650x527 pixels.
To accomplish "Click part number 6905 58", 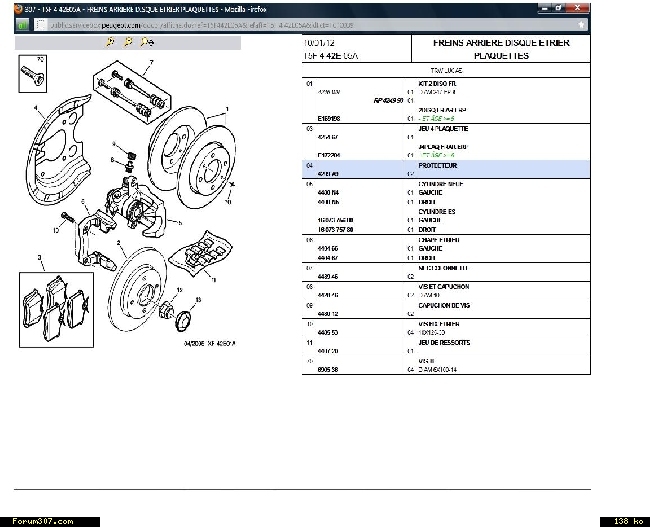I will point(328,369).
